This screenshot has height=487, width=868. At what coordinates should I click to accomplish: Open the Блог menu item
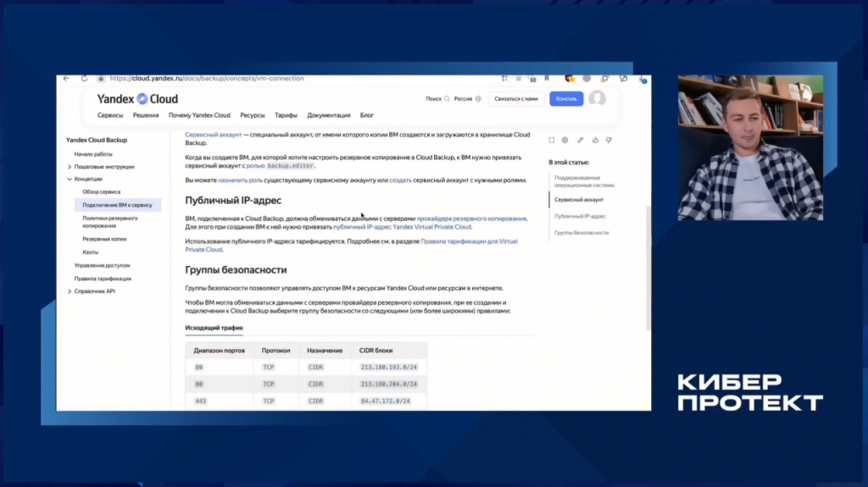coord(366,115)
